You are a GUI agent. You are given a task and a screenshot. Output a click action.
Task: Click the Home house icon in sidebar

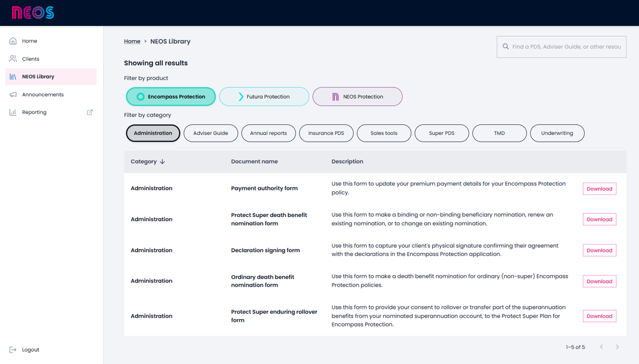click(x=13, y=41)
